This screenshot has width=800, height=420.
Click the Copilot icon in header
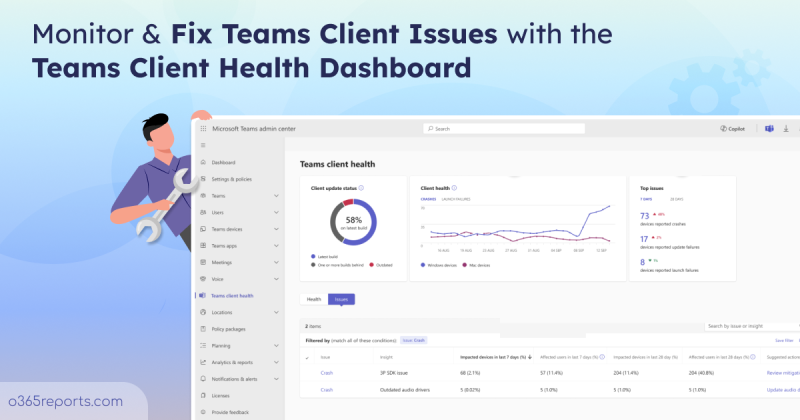pos(733,129)
